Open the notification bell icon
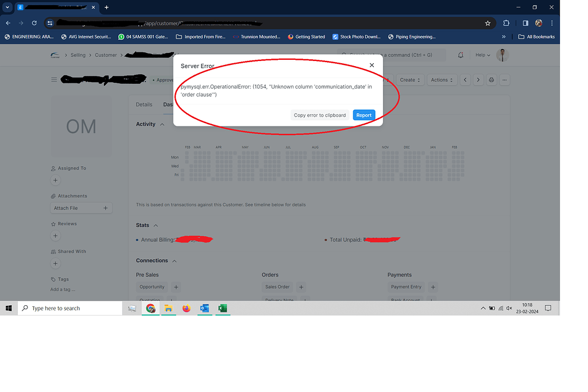This screenshot has width=588, height=392. 461,55
